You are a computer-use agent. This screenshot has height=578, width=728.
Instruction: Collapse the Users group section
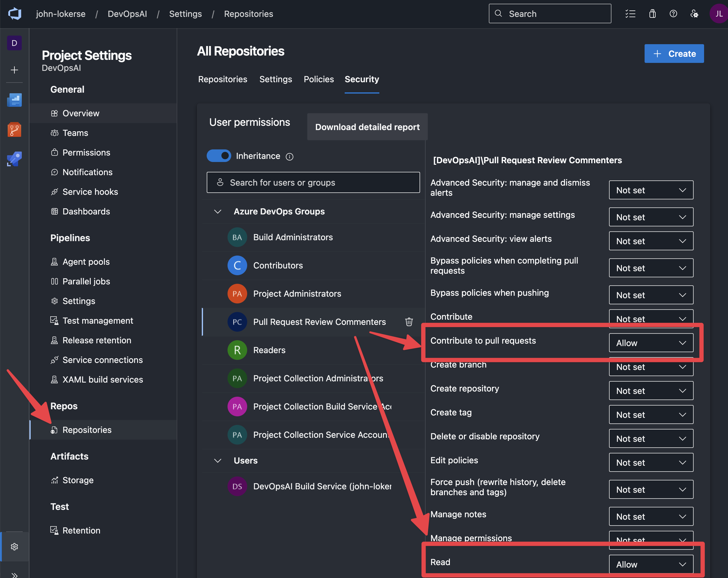coord(218,460)
